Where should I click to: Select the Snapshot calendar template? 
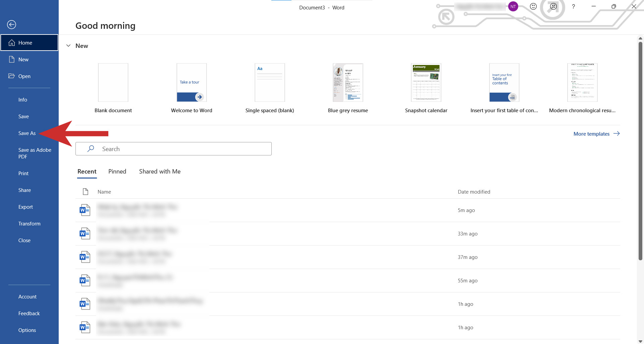[x=426, y=83]
